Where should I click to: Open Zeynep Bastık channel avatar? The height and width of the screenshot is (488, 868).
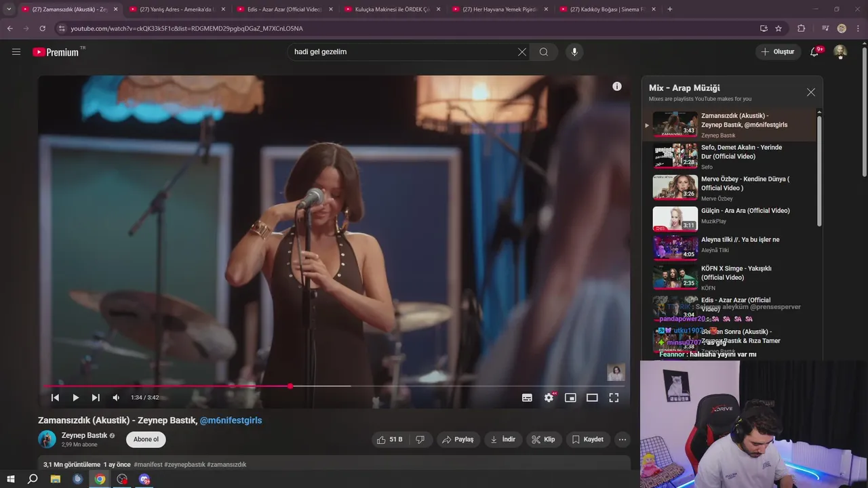(x=47, y=439)
